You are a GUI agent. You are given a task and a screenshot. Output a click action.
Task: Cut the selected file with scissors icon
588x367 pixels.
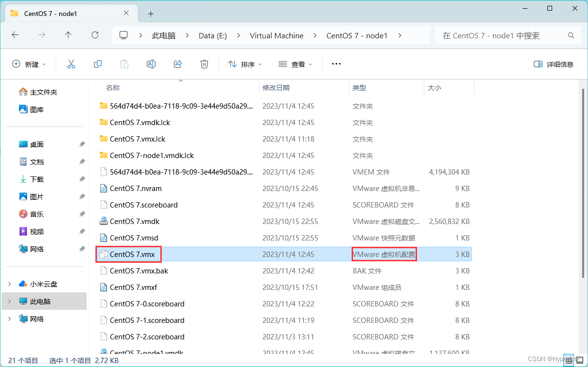point(71,64)
